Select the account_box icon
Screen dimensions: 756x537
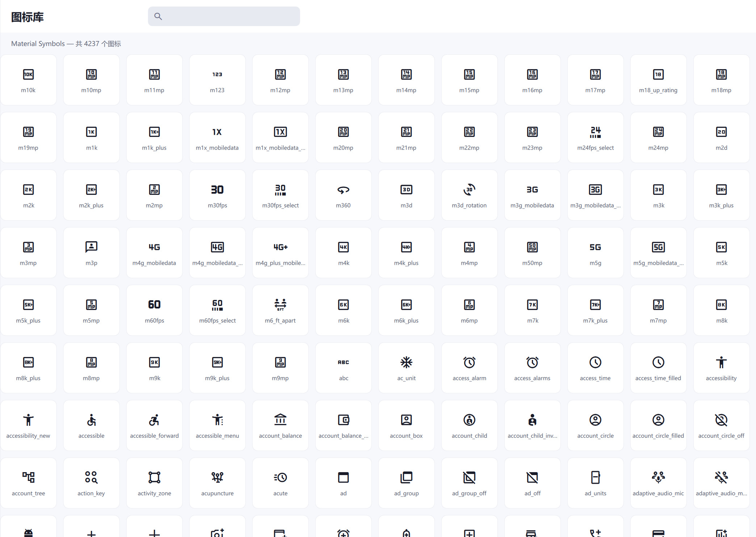pos(406,425)
